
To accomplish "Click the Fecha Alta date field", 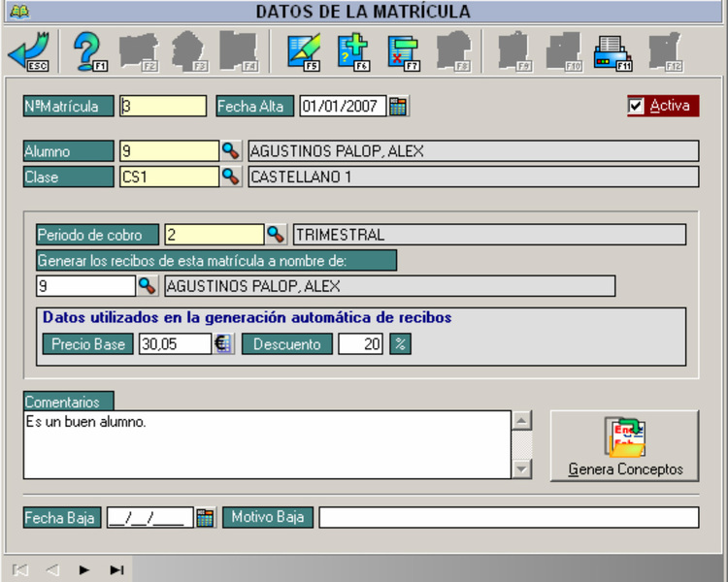I will (x=343, y=107).
